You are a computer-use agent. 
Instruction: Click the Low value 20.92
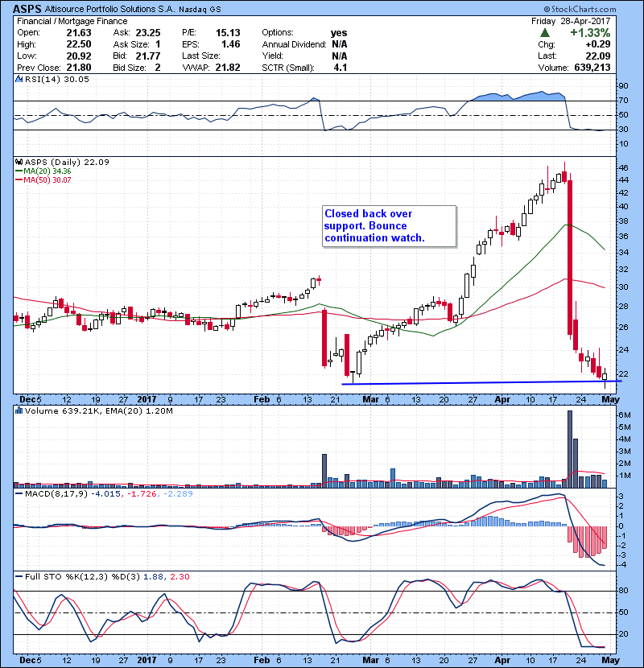pyautogui.click(x=79, y=56)
